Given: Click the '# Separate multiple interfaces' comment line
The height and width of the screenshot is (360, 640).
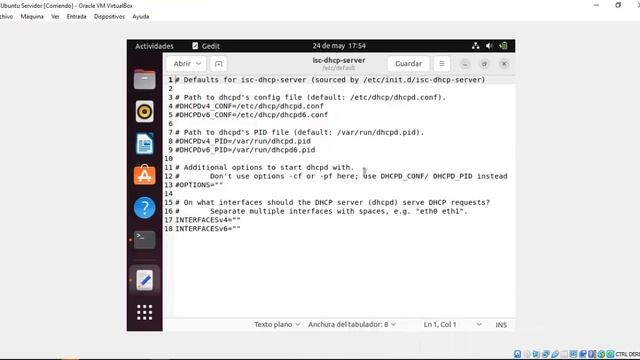Looking at the screenshot, I should 321,211.
